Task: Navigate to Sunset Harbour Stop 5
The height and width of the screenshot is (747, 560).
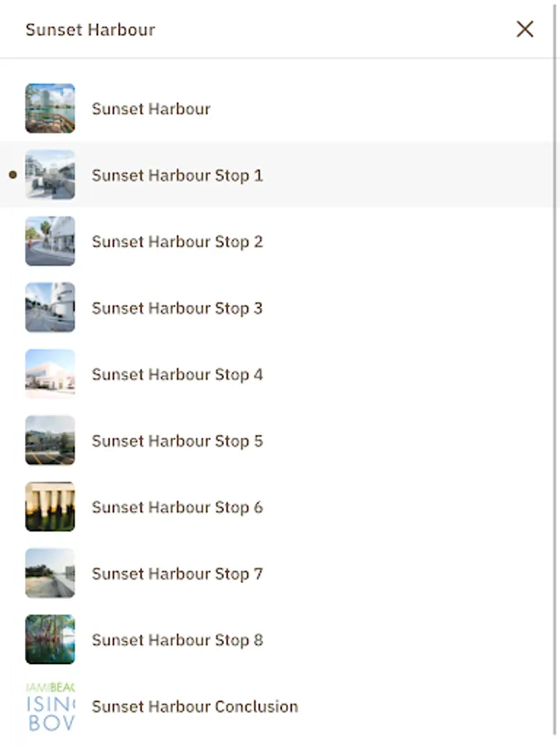Action: (x=177, y=441)
